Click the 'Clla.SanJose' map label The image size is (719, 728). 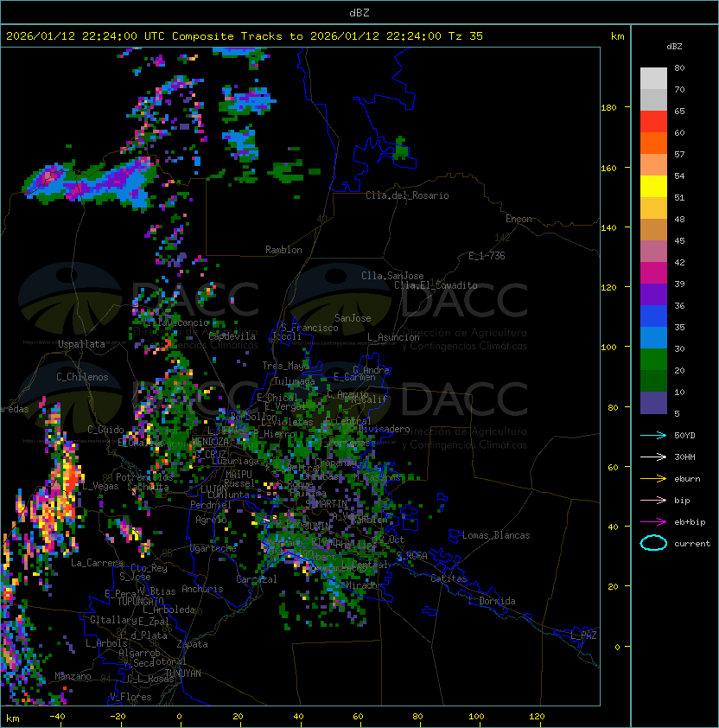pyautogui.click(x=392, y=276)
